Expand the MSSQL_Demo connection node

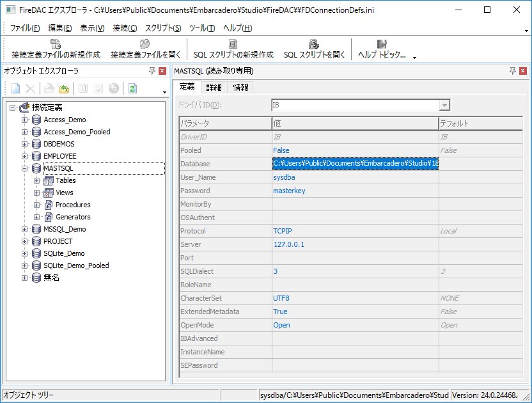click(x=24, y=228)
